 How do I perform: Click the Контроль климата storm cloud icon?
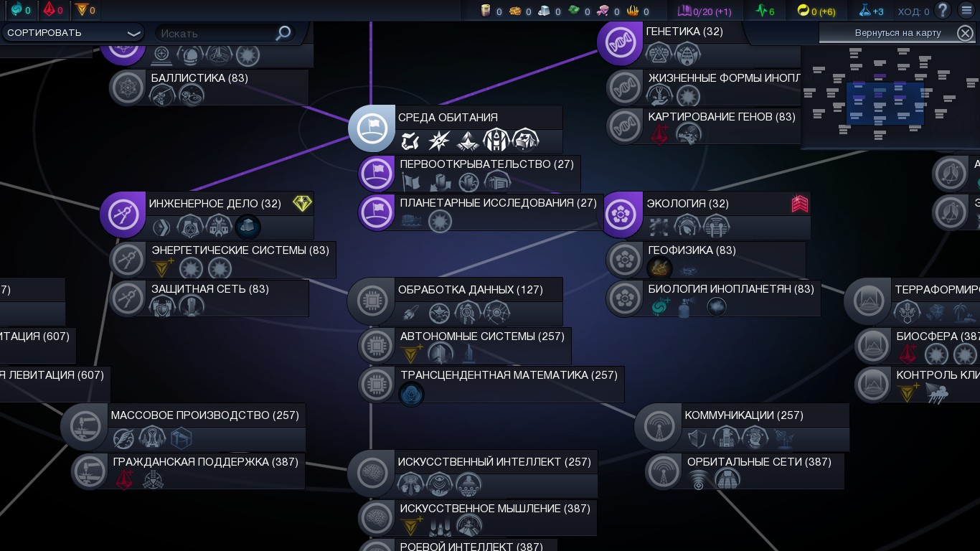point(937,394)
